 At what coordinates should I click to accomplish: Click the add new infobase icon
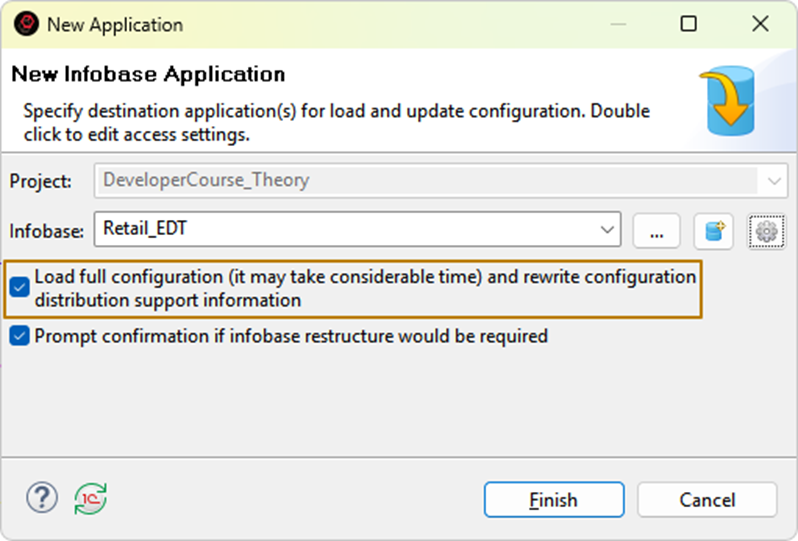coord(714,231)
